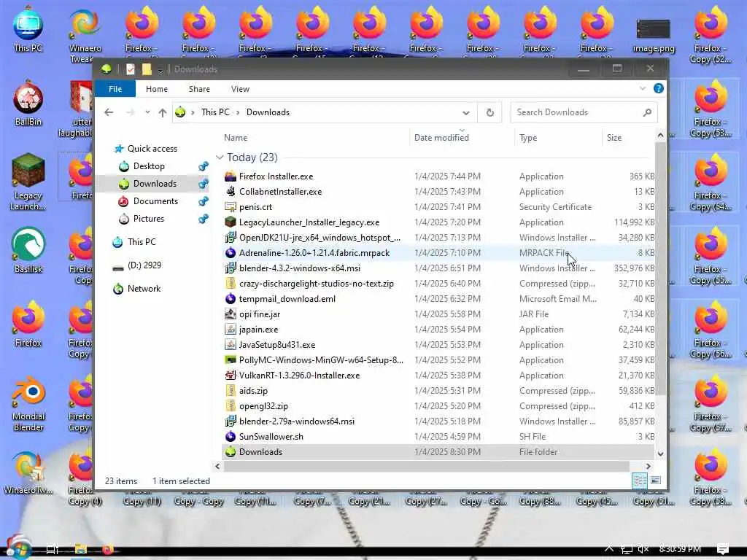Go back using the back arrow

[x=109, y=112]
